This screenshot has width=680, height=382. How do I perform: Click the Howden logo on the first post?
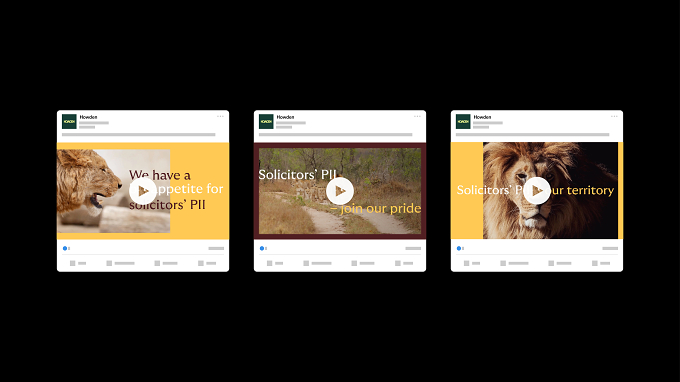[69, 121]
